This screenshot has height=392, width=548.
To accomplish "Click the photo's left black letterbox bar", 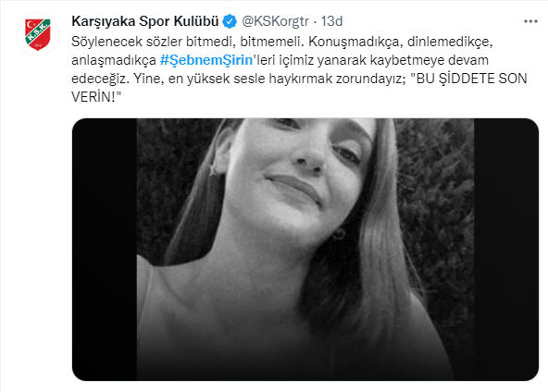I will (105, 250).
